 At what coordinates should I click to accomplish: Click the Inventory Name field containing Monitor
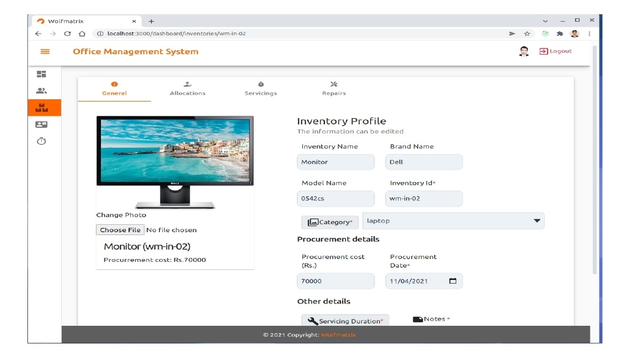pos(336,162)
